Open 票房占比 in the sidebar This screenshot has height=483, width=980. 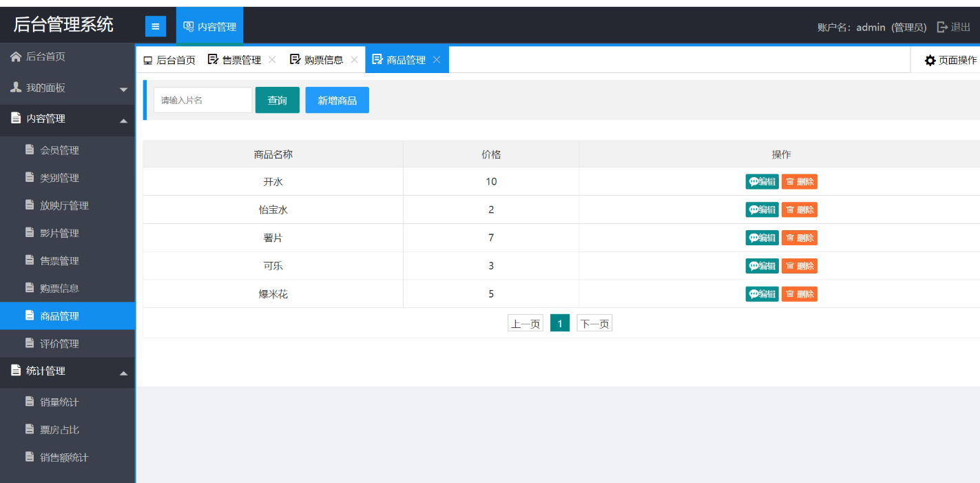coord(67,429)
